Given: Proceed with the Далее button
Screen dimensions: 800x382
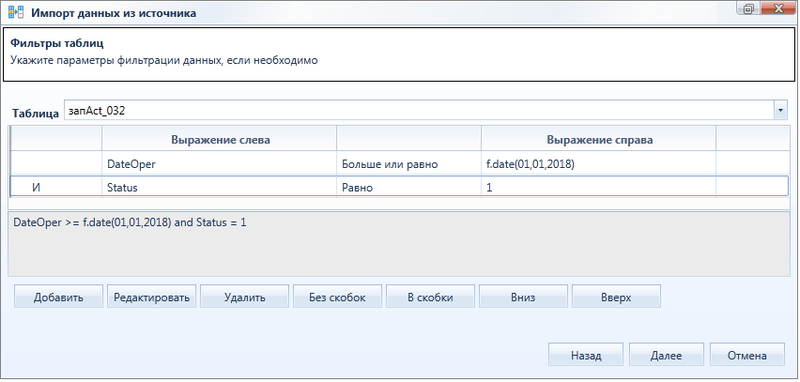Looking at the screenshot, I should (x=666, y=355).
